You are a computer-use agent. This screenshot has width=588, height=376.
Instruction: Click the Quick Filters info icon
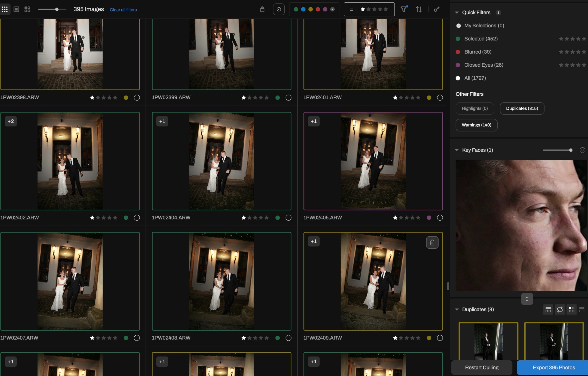coord(498,12)
